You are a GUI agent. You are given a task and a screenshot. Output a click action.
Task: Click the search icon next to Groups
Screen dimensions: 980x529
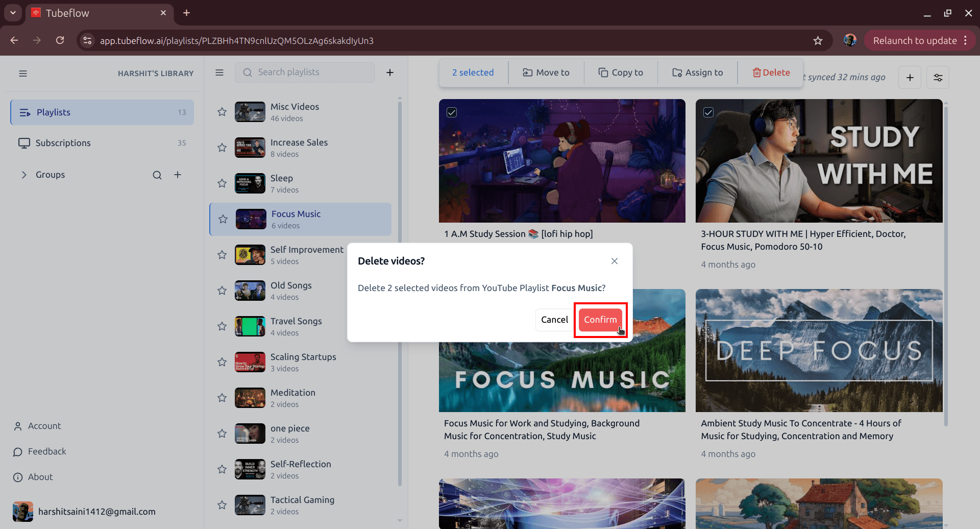click(157, 174)
